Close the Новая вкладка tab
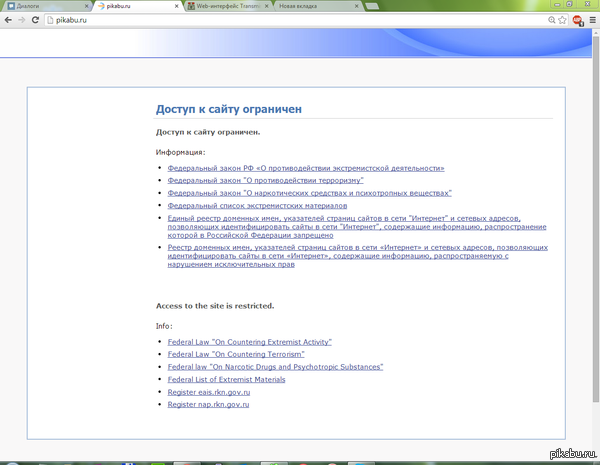Screen dimensions: 600x465 click(x=356, y=6)
